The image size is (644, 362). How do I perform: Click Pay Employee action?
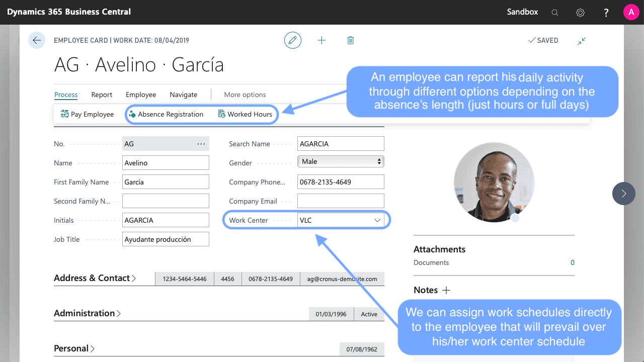pos(87,114)
